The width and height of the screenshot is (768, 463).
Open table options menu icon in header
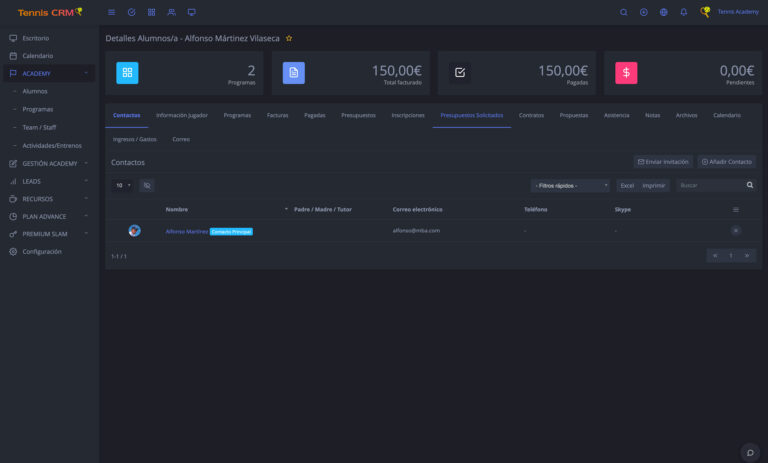[x=736, y=210]
